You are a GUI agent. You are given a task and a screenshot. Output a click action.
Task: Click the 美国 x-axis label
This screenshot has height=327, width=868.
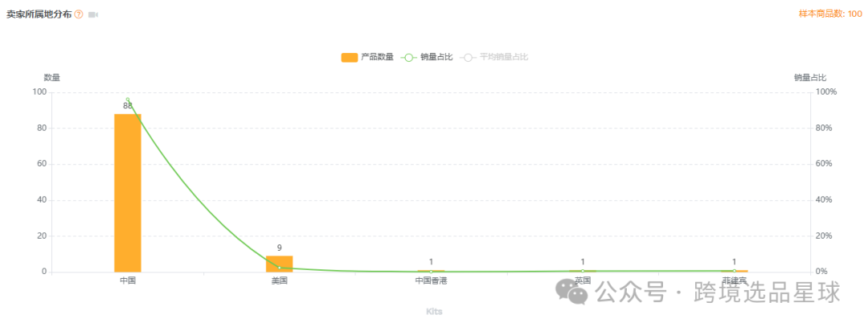tap(280, 281)
